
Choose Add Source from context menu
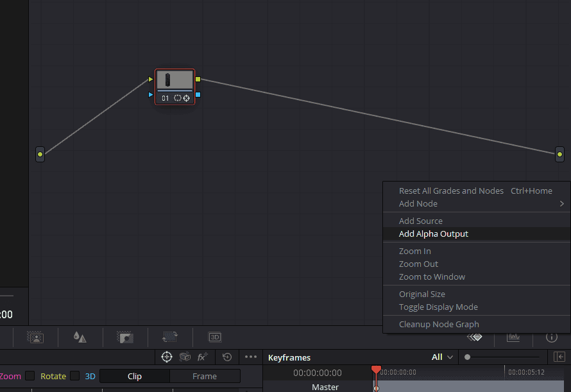[x=475, y=221]
